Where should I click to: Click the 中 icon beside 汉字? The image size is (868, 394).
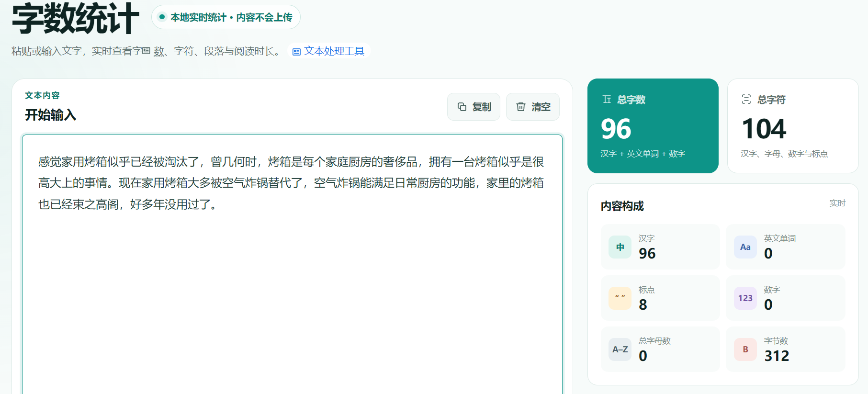(x=620, y=247)
